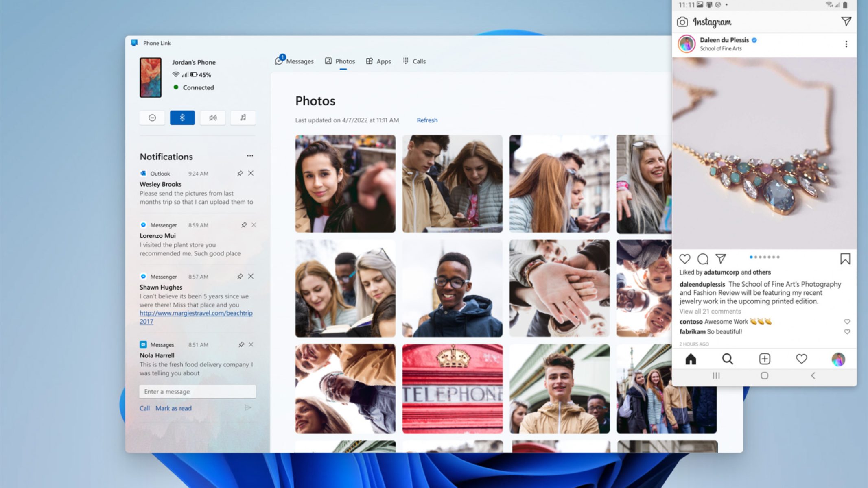This screenshot has width=868, height=488.
Task: Toggle the Bluetooth button off
Action: tap(182, 118)
